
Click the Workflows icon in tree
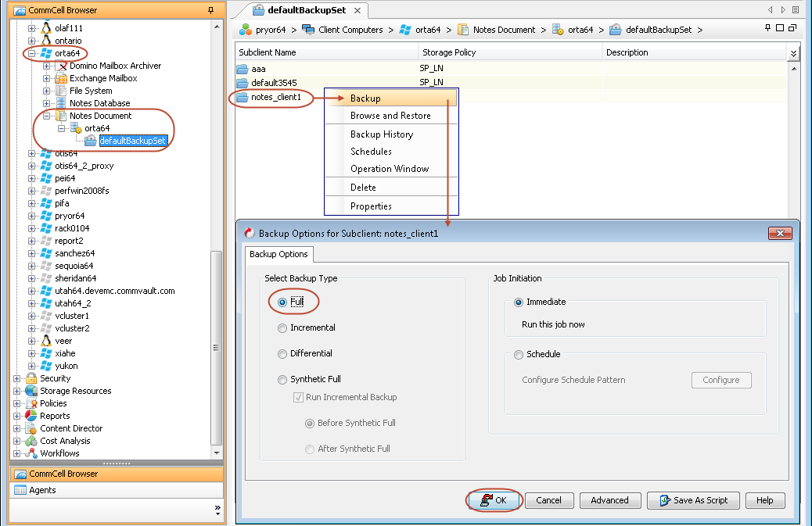tap(31, 453)
